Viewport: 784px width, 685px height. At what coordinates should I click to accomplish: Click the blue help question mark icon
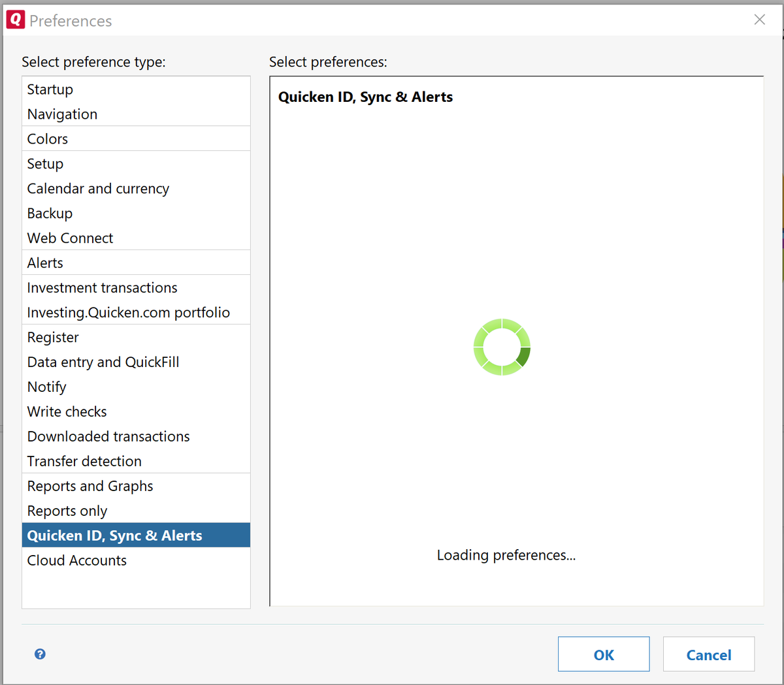pyautogui.click(x=40, y=654)
